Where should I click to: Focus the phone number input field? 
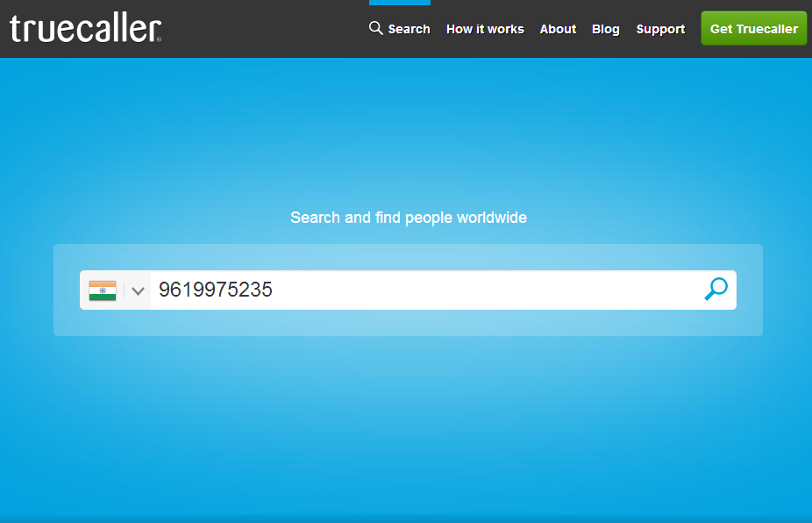click(424, 290)
